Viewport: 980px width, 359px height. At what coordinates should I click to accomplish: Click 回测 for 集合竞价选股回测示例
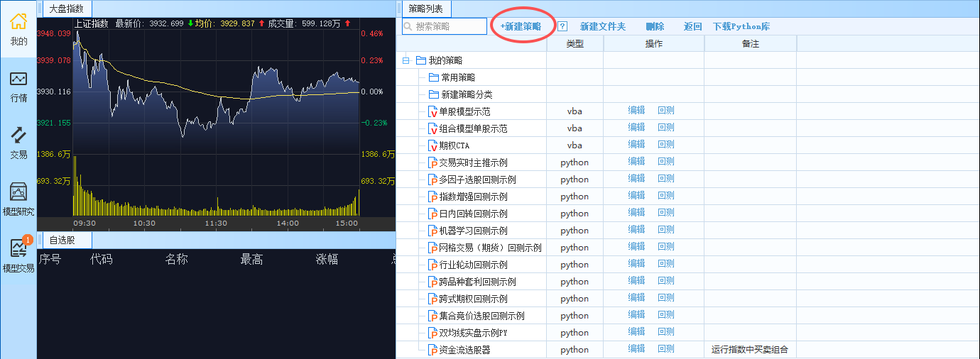click(666, 314)
